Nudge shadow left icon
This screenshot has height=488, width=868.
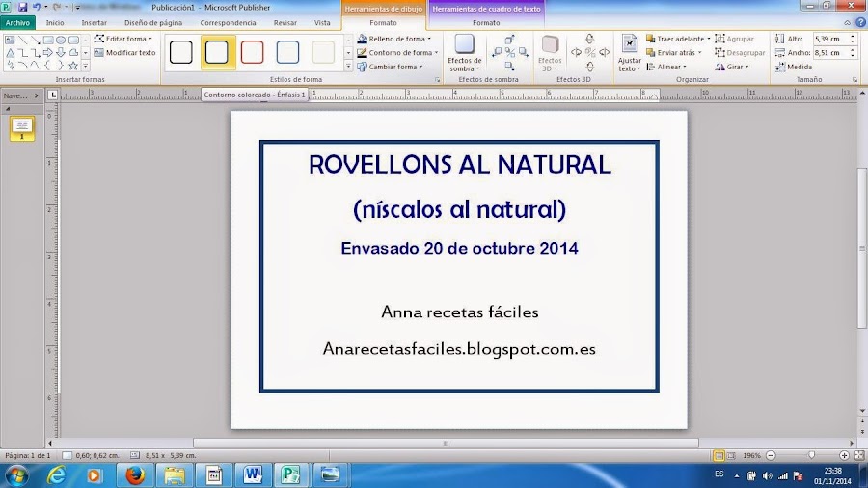pyautogui.click(x=497, y=53)
